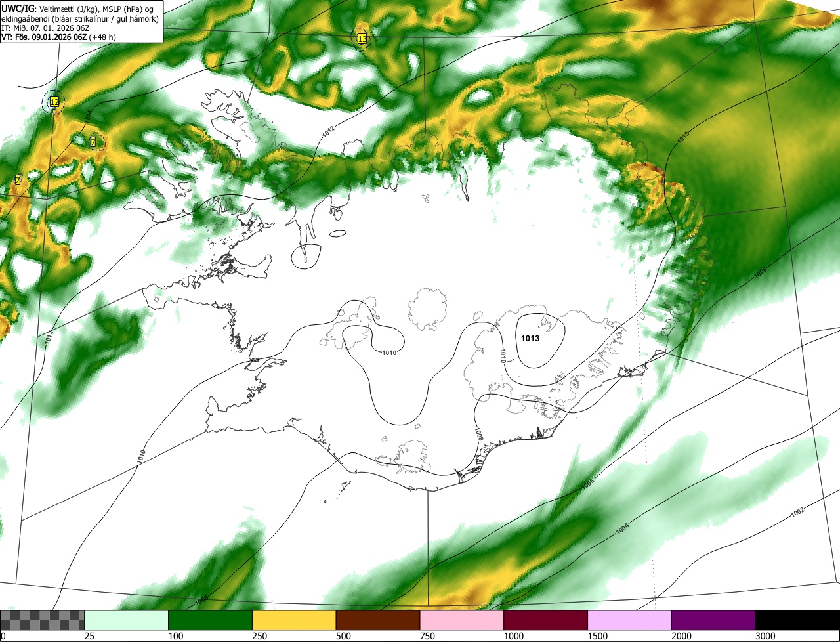Click the bold 1013 high pressure label
Screen dimensions: 840x642
[x=530, y=339]
